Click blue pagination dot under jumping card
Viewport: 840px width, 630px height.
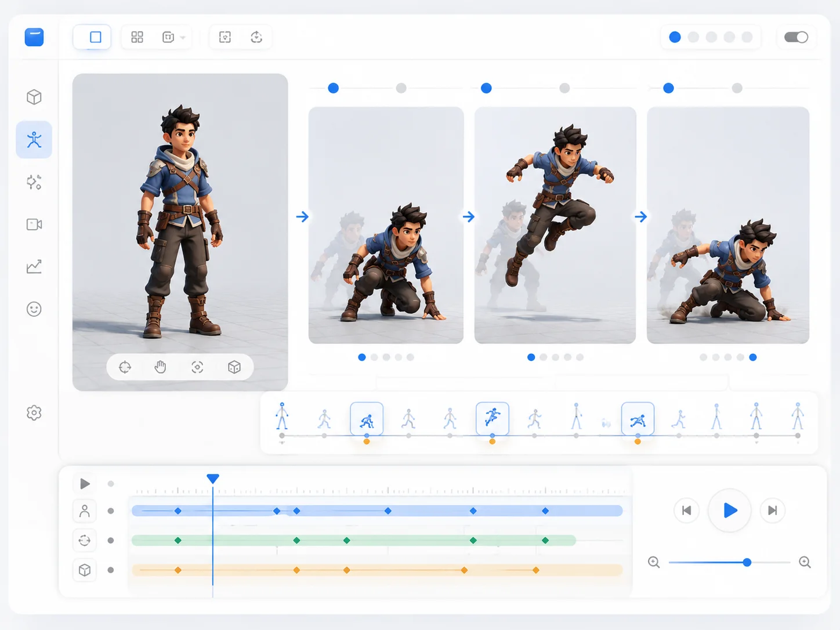pos(531,357)
